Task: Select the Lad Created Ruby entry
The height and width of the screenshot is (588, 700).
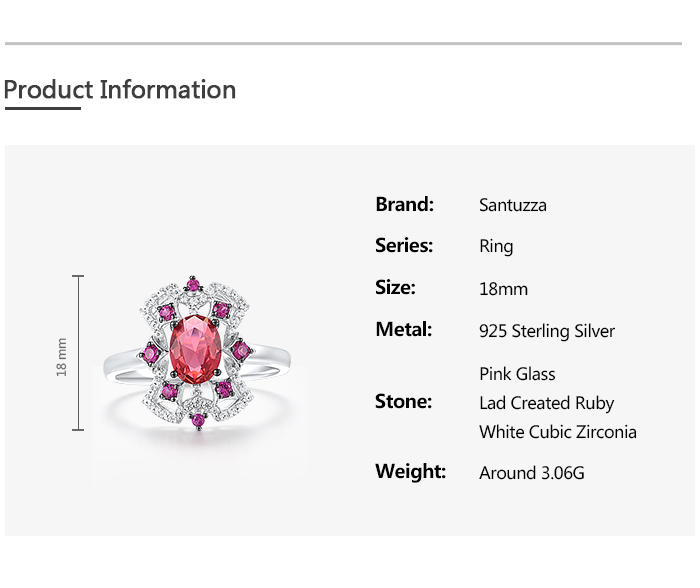Action: [x=546, y=403]
